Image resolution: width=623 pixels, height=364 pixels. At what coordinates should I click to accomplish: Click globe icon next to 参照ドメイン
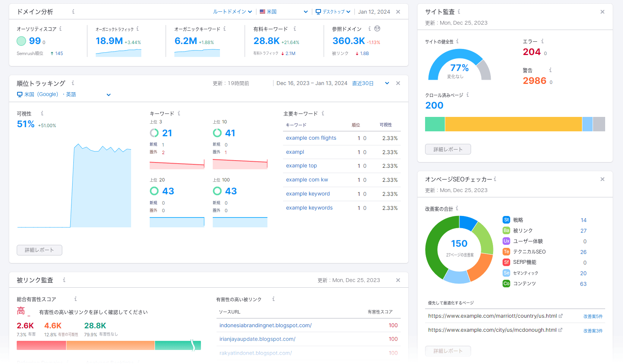click(x=377, y=28)
